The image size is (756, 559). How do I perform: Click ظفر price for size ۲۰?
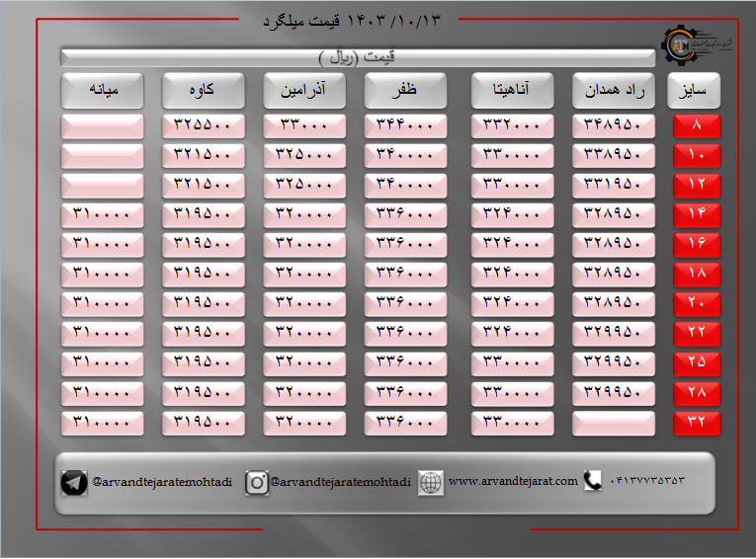[405, 304]
